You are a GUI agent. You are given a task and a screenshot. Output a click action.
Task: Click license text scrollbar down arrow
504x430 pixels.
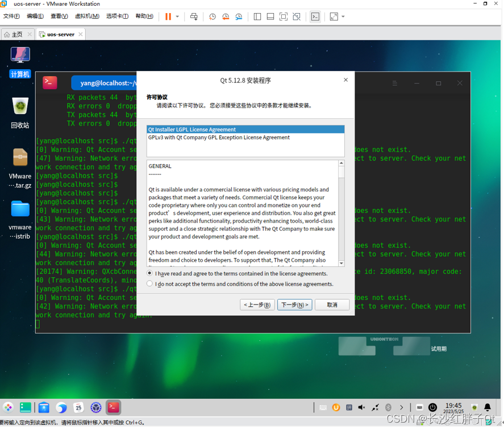341,263
